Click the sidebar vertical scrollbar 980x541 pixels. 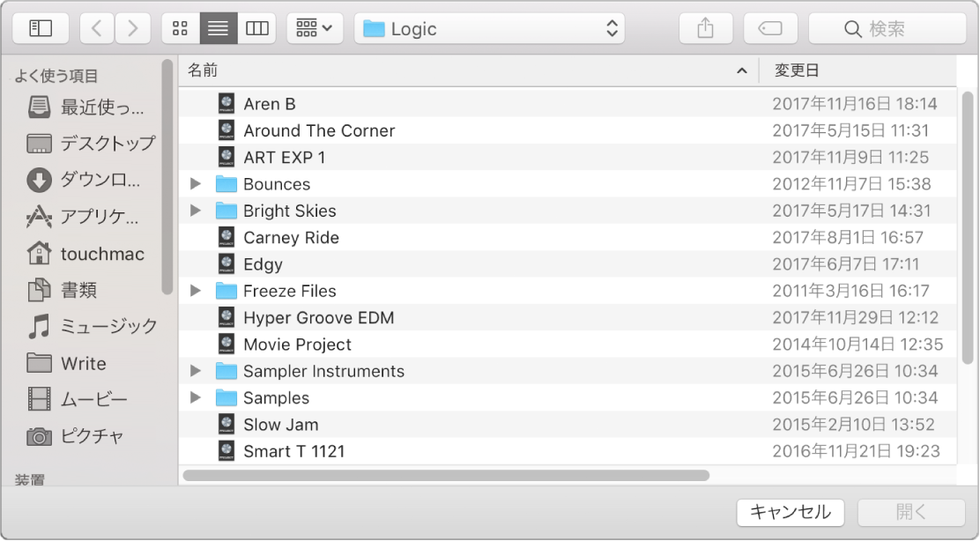(x=167, y=177)
